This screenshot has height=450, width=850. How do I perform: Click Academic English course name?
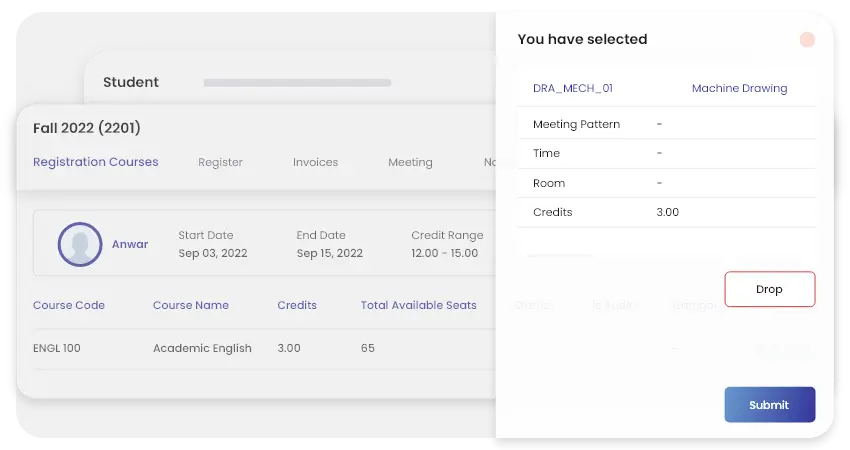click(x=202, y=348)
